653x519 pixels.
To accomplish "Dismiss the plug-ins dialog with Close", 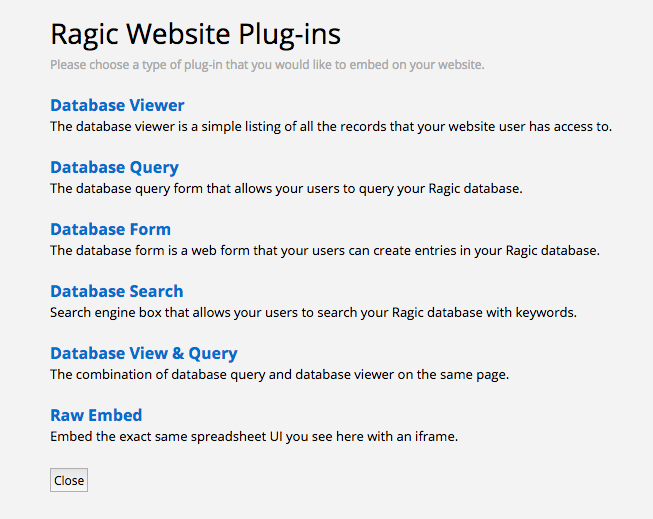I will click(69, 480).
